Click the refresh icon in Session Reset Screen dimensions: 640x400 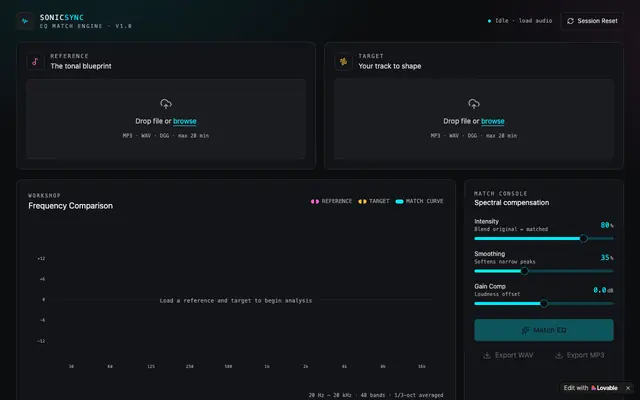click(570, 21)
